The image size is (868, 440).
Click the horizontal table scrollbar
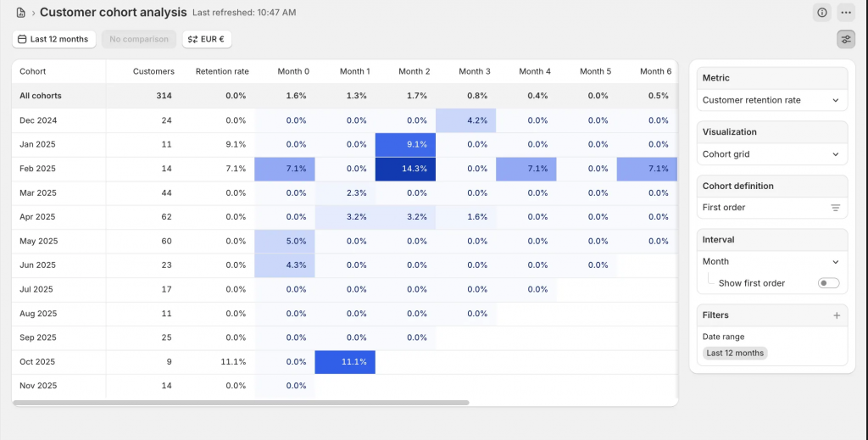pos(242,403)
